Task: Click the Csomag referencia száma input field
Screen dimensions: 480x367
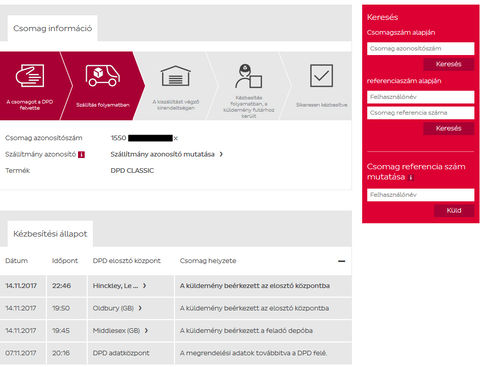Action: pyautogui.click(x=420, y=113)
